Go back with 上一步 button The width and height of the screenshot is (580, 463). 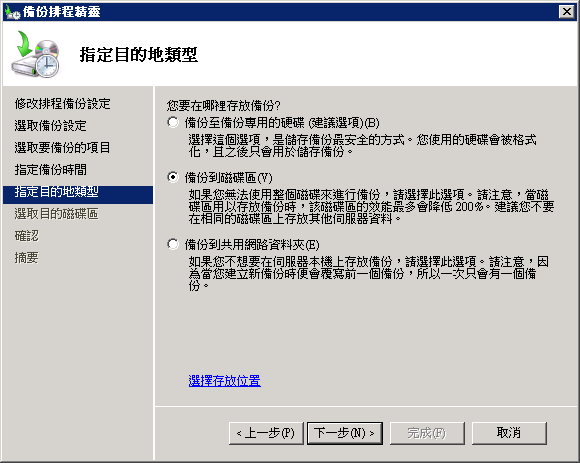pyautogui.click(x=266, y=433)
